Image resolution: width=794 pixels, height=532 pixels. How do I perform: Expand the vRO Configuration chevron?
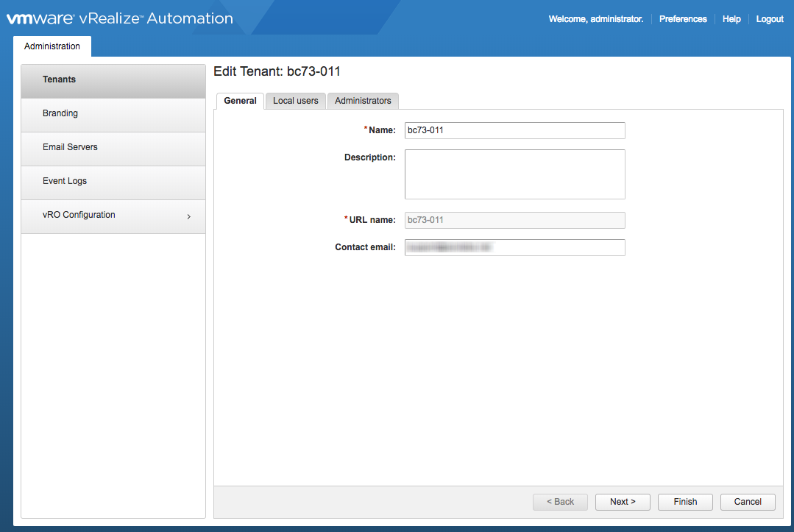[189, 216]
